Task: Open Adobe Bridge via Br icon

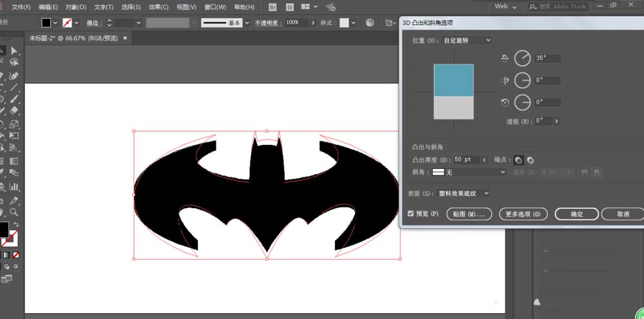Action: [x=272, y=7]
